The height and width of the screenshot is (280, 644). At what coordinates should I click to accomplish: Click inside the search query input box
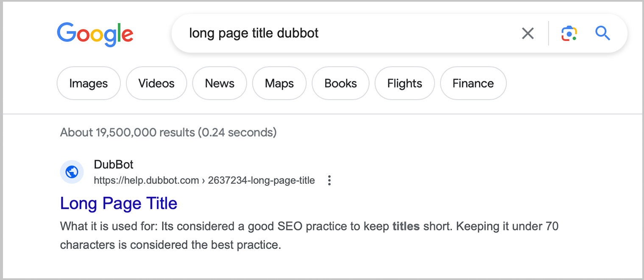tap(297, 33)
